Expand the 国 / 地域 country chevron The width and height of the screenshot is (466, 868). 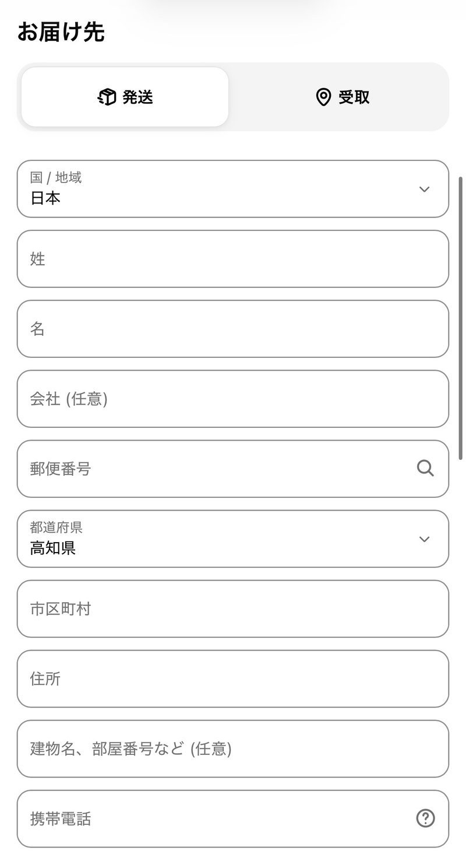pyautogui.click(x=424, y=189)
